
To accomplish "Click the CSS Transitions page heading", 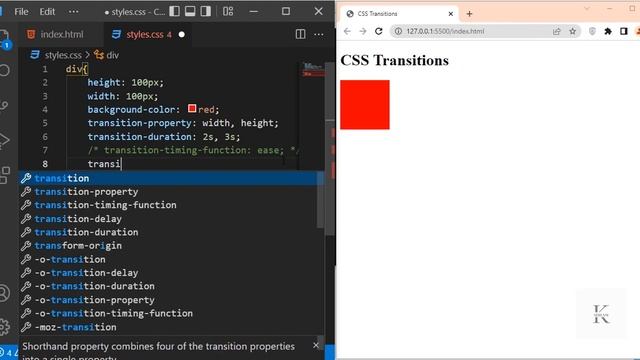I will coord(394,60).
